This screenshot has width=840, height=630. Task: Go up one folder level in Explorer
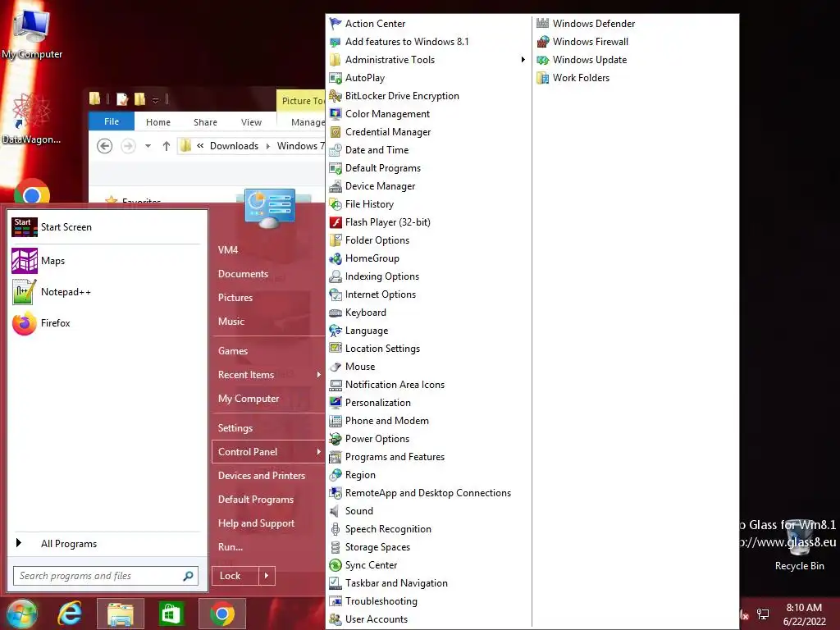click(166, 146)
